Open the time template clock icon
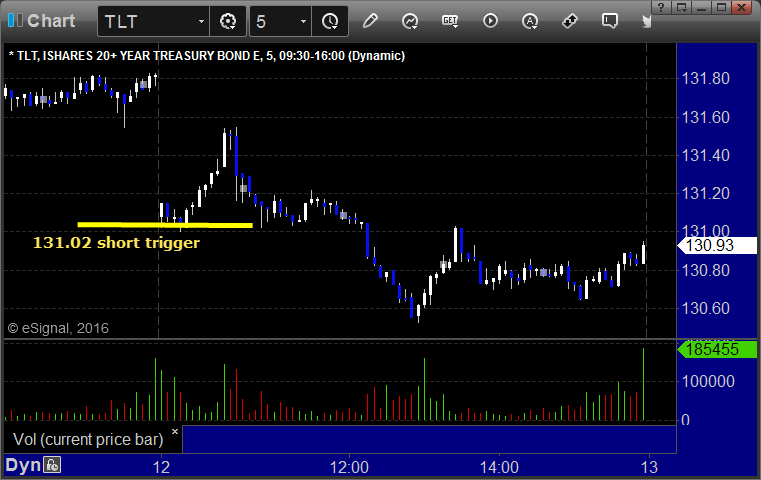 tap(330, 21)
